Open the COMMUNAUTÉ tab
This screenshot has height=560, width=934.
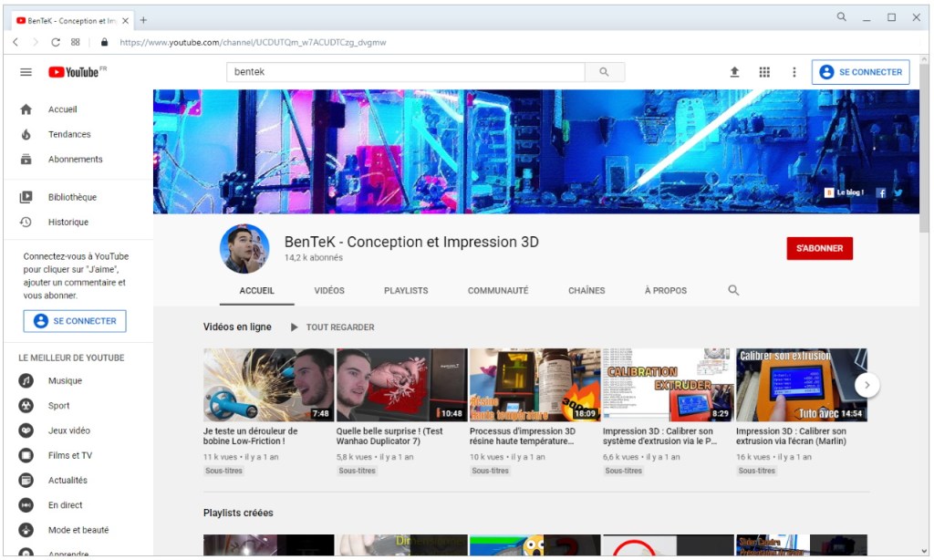tap(498, 290)
